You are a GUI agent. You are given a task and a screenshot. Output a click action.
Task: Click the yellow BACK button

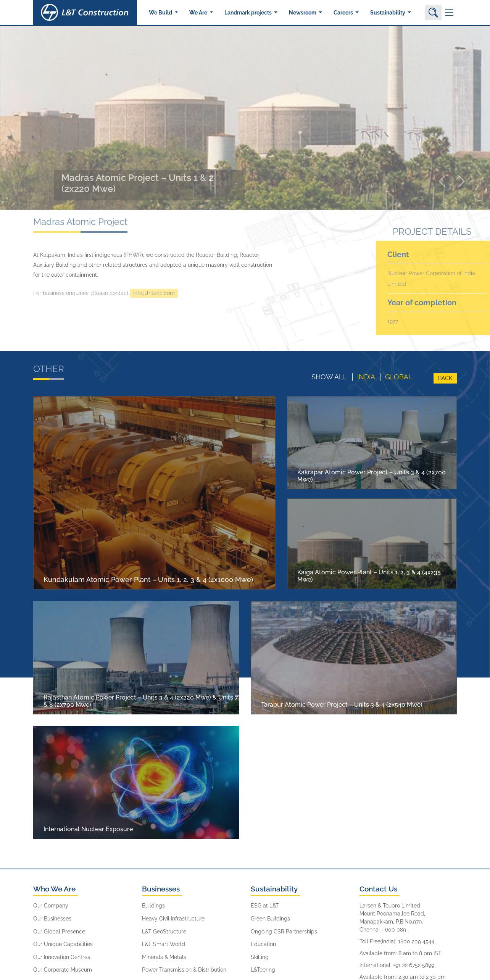[445, 378]
